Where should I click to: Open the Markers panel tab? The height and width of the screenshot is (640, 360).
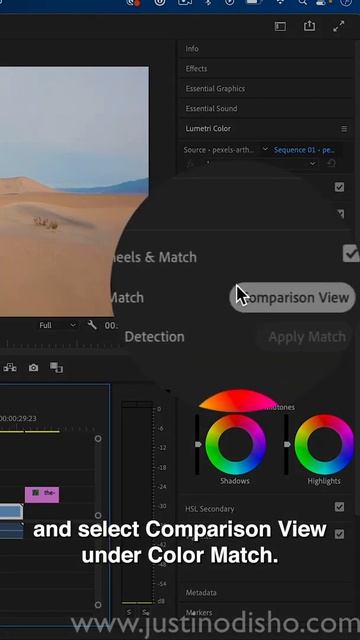pos(199,612)
